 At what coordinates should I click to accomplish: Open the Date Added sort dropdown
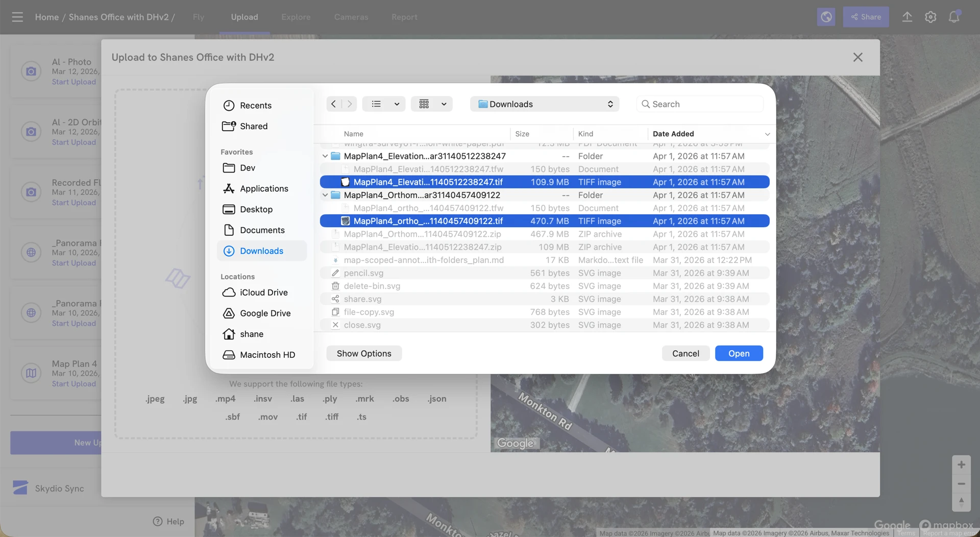coord(768,134)
